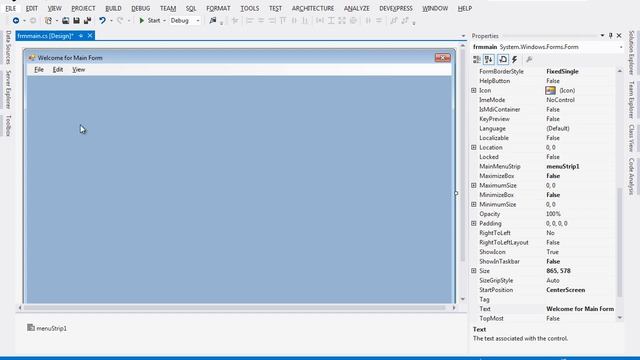Click the New Project toolbar icon
The height and width of the screenshot is (360, 640).
[x=48, y=20]
